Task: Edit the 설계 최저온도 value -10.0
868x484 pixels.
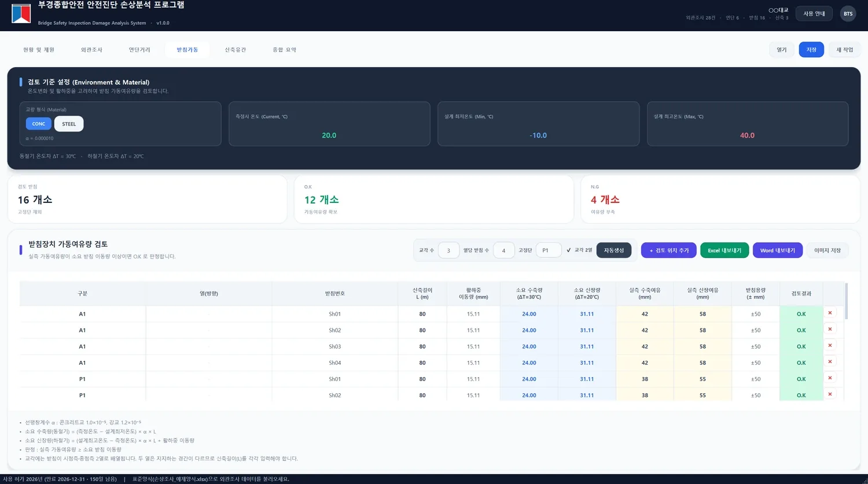Action: tap(538, 135)
